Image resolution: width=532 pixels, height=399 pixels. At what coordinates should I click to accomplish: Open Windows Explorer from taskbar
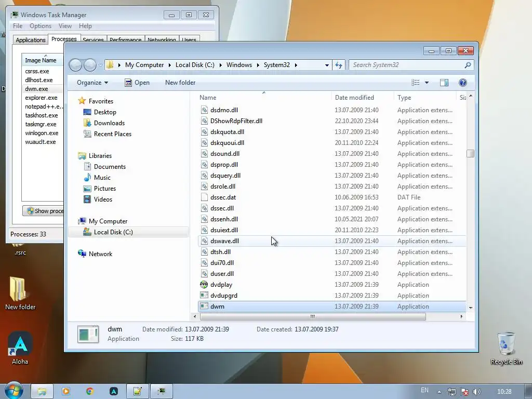(42, 392)
